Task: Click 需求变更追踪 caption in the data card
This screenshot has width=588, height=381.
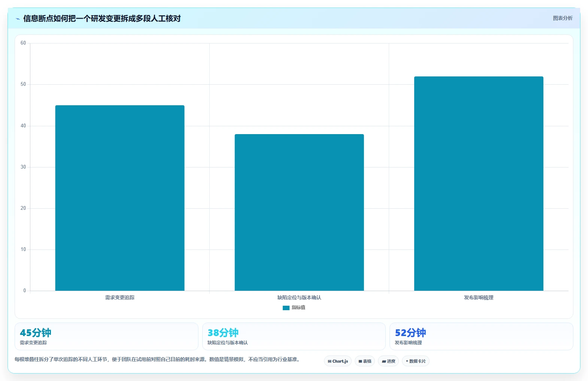Action: 33,343
